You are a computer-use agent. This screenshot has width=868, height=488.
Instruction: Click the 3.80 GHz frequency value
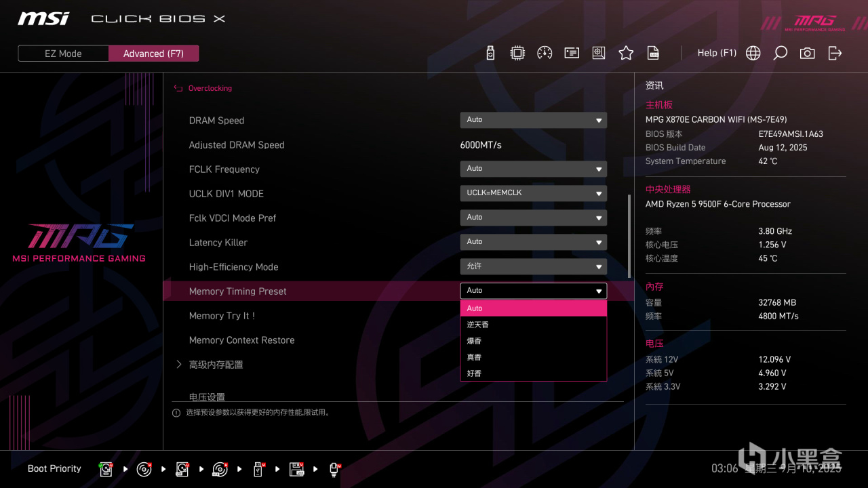pyautogui.click(x=775, y=231)
